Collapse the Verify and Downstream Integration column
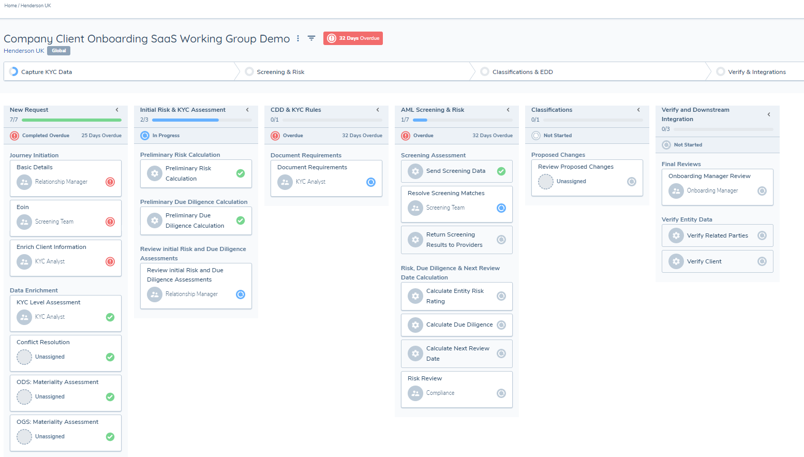The height and width of the screenshot is (457, 804). (769, 114)
